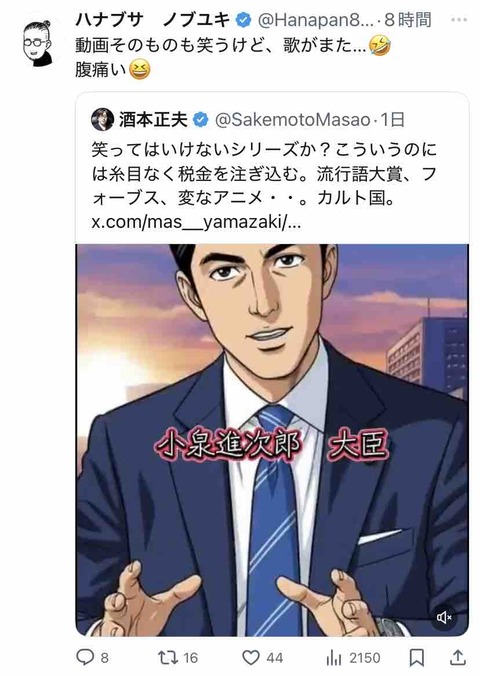Viewport: 480px width, 676px height.
Task: Follow the x.com/mas__yamazaki link
Action: pyautogui.click(x=196, y=222)
